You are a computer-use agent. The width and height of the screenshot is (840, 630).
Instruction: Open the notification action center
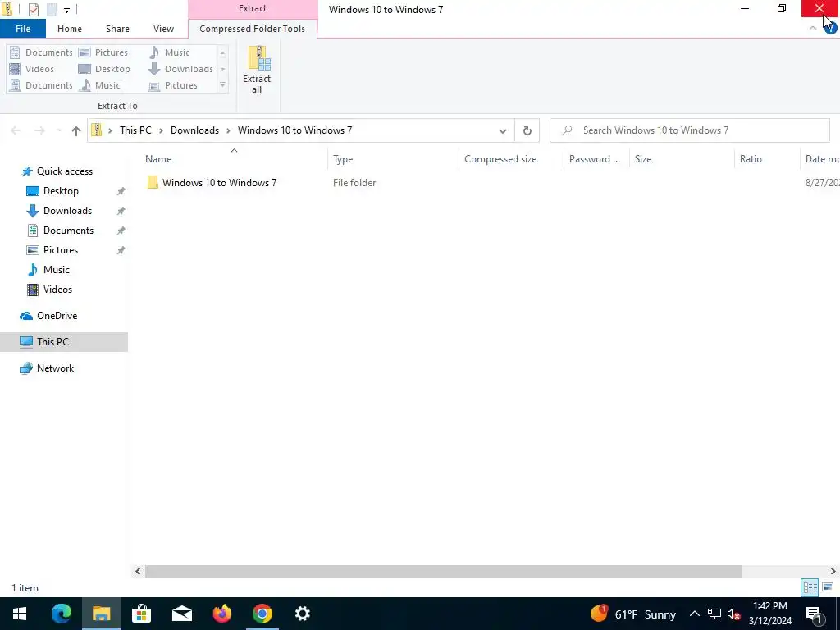pos(815,614)
